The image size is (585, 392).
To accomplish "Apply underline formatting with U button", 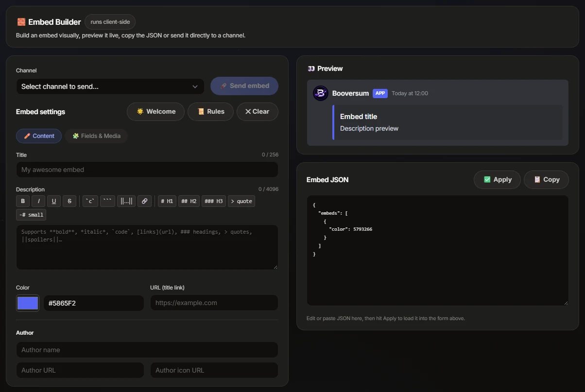I will 54,201.
